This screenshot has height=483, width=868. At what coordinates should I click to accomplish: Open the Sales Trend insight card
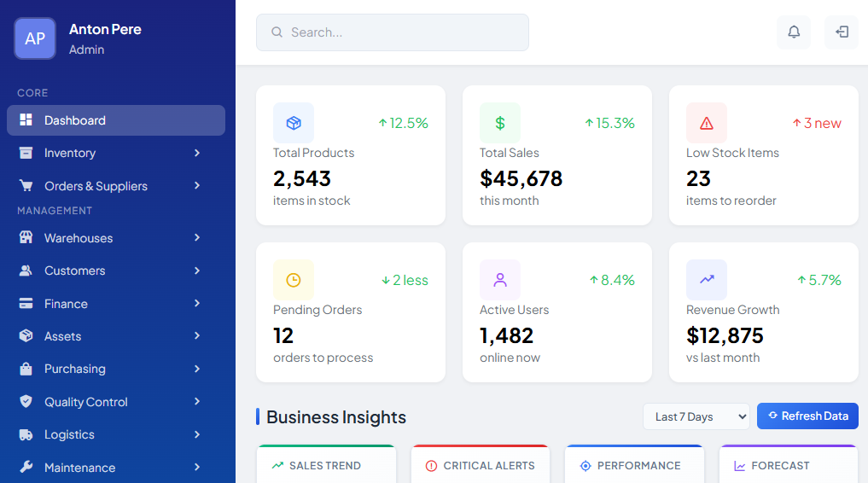click(326, 465)
